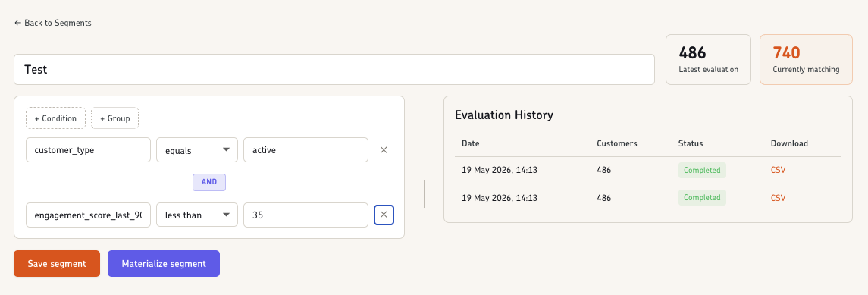Image resolution: width=868 pixels, height=295 pixels.
Task: Download CSV from first evaluation row
Action: tap(778, 170)
